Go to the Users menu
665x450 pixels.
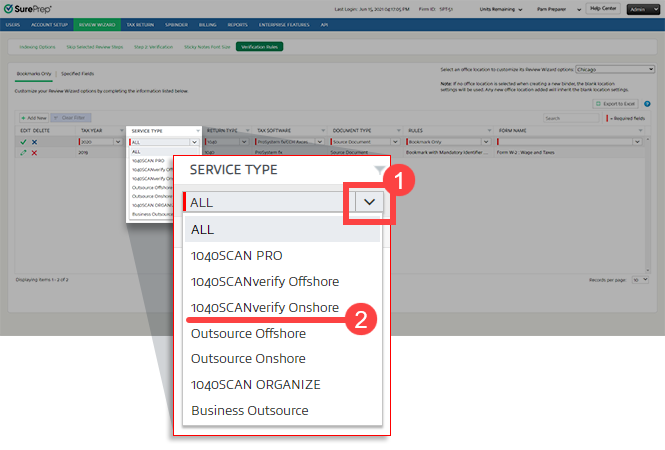[13, 25]
